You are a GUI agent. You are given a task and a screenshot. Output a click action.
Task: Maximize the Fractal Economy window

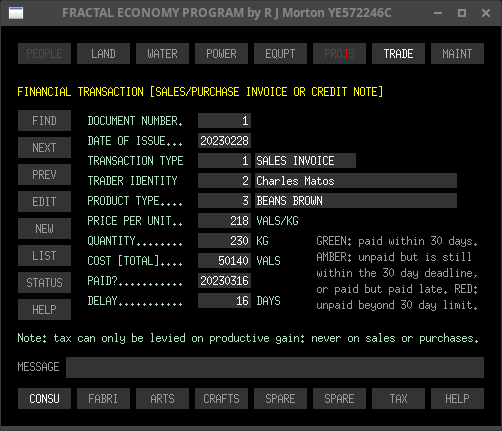tap(462, 13)
